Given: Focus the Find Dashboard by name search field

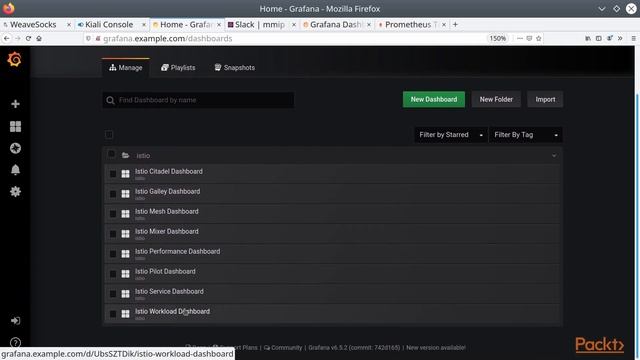Looking at the screenshot, I should pos(198,100).
